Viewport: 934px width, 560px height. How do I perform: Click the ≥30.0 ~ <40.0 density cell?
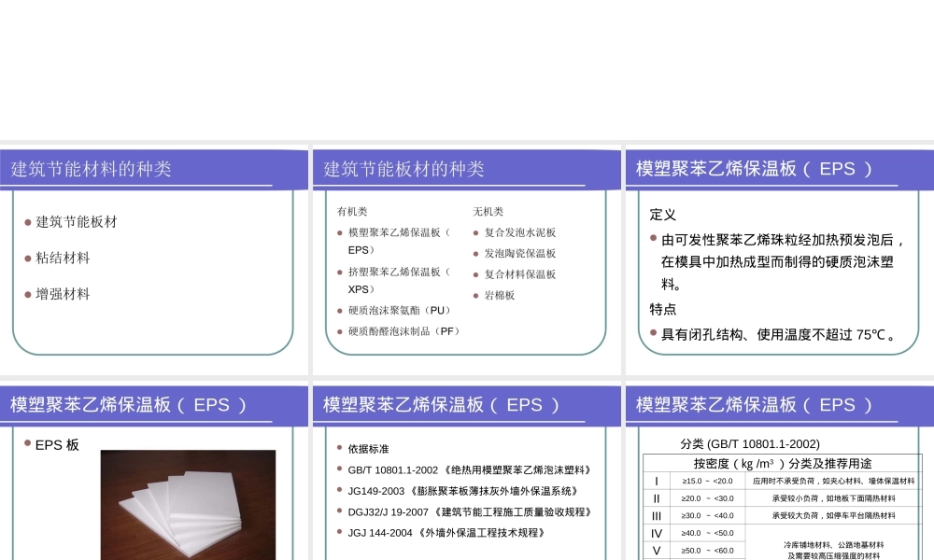pos(708,515)
